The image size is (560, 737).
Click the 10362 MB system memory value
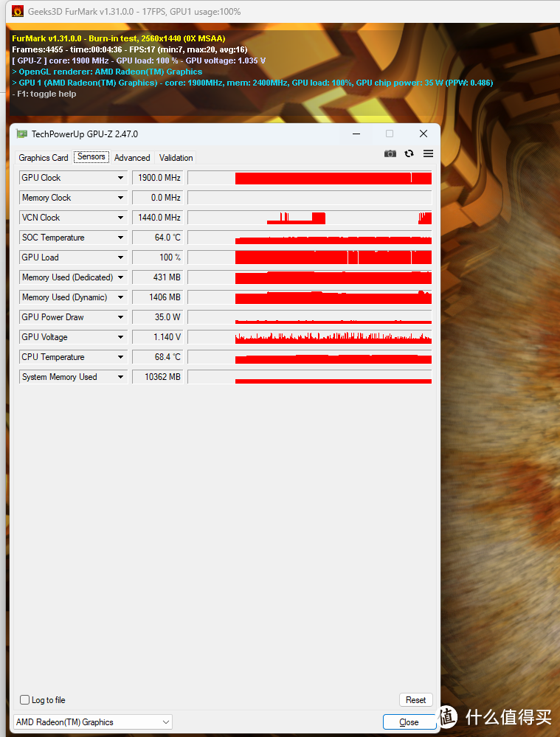157,377
